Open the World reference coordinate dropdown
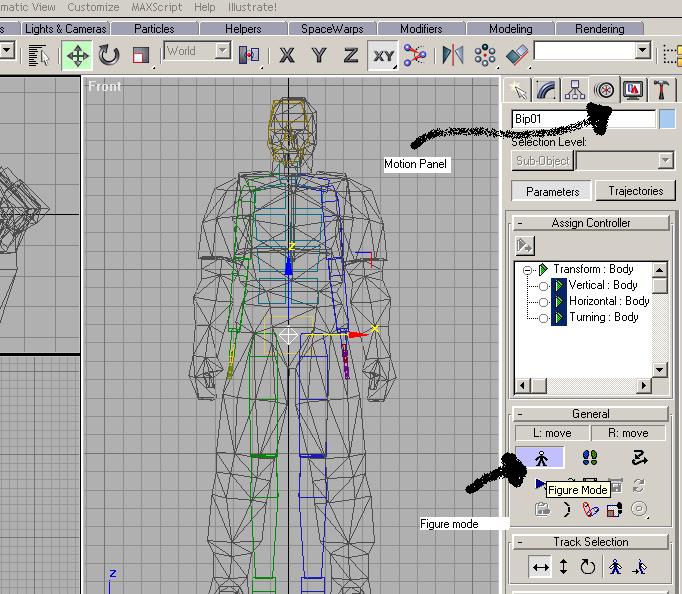The image size is (682, 594). (x=197, y=51)
